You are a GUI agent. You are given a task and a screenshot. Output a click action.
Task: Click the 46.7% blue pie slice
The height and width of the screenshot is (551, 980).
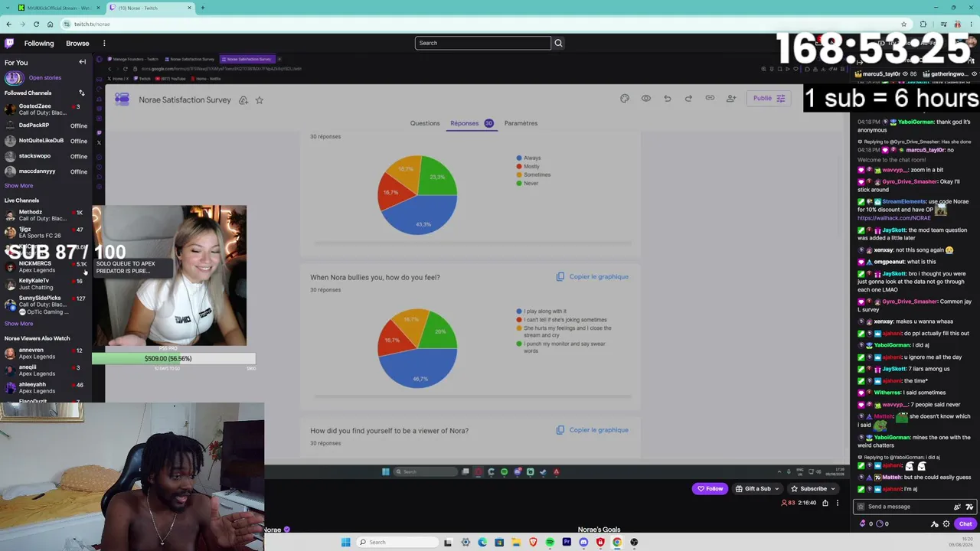[420, 370]
